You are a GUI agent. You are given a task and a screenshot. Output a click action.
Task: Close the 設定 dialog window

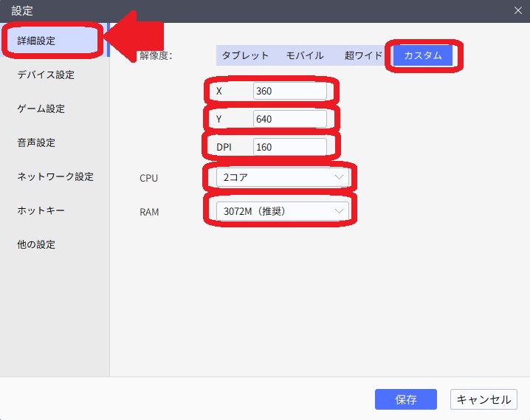518,10
